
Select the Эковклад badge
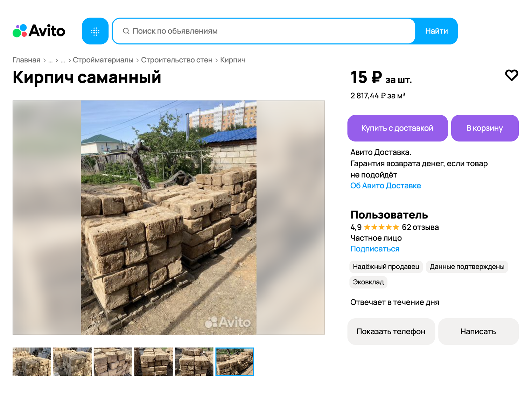368,282
